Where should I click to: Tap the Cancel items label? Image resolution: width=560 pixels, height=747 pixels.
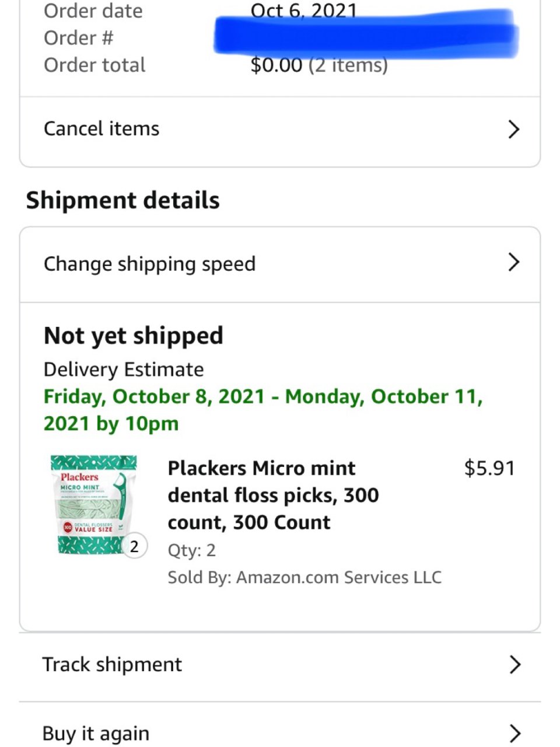coord(101,129)
